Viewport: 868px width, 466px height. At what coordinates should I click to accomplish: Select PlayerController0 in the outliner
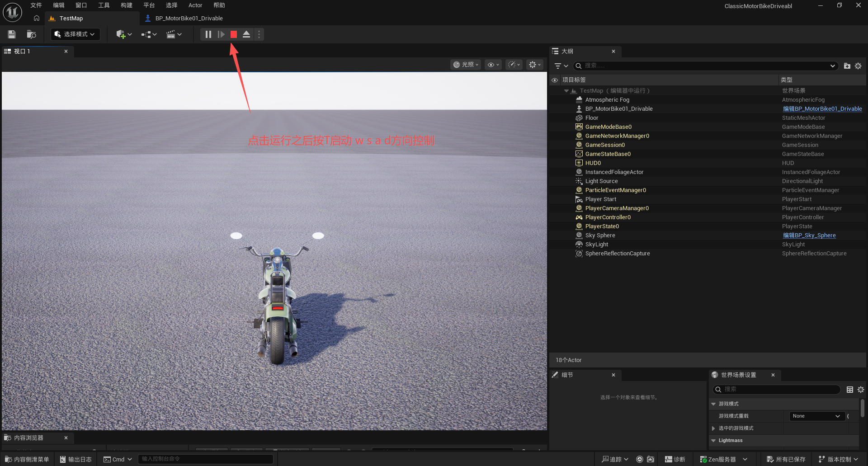[608, 217]
